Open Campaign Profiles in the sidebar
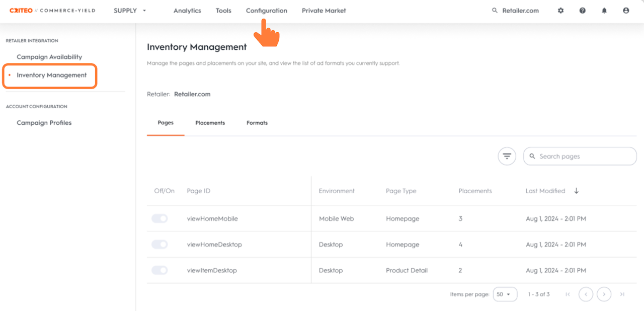644x311 pixels. point(44,123)
